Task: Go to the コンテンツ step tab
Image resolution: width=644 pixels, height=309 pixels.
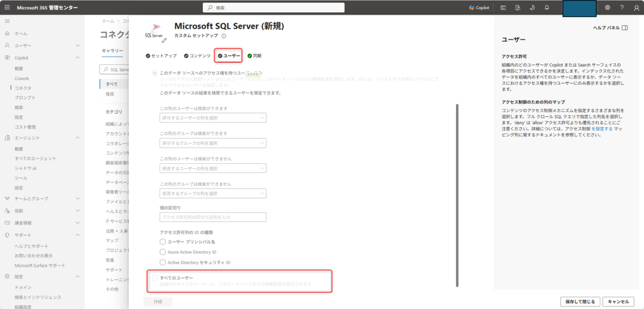Action: pyautogui.click(x=197, y=56)
